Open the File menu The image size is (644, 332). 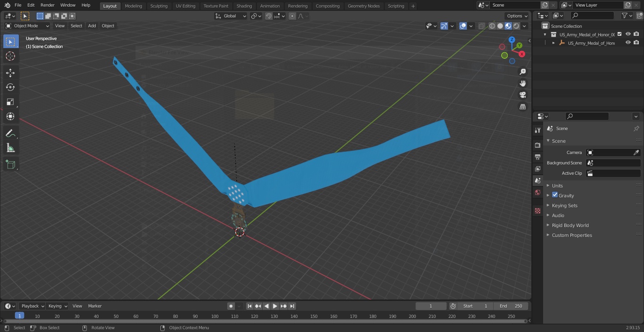coord(18,5)
